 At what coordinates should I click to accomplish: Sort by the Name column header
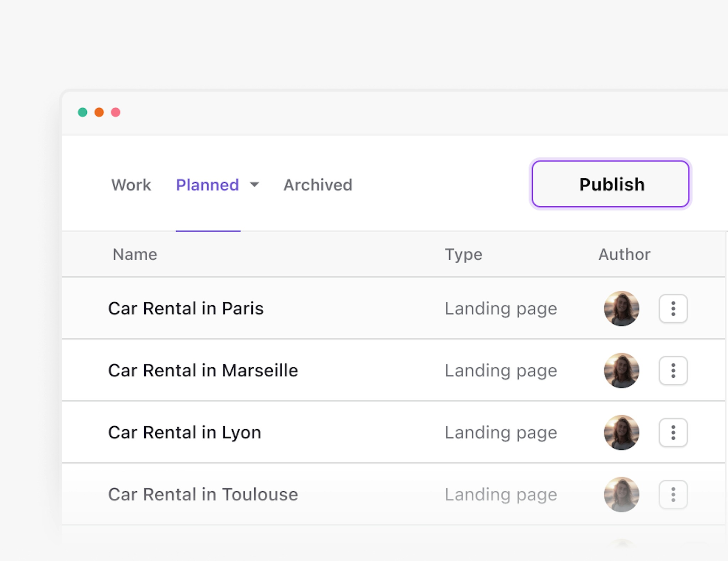pos(135,254)
